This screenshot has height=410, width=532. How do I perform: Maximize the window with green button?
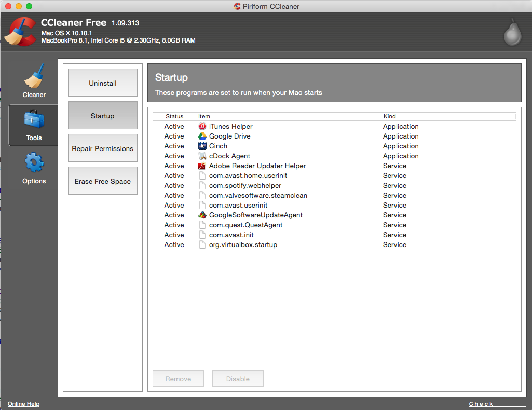coord(29,6)
